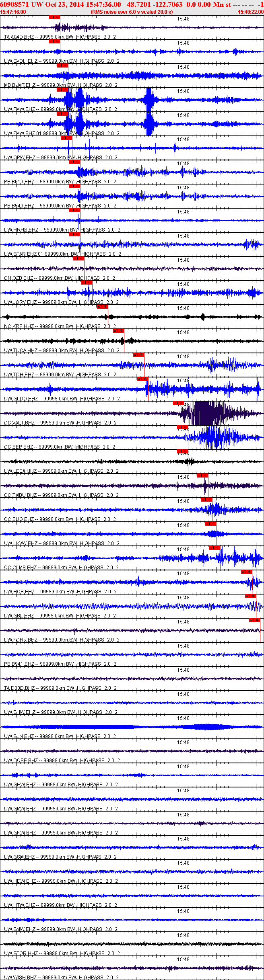This screenshot has height=980, width=264.
Task: Select the red pick marker on UW.LEBA trace
Action: tap(183, 451)
